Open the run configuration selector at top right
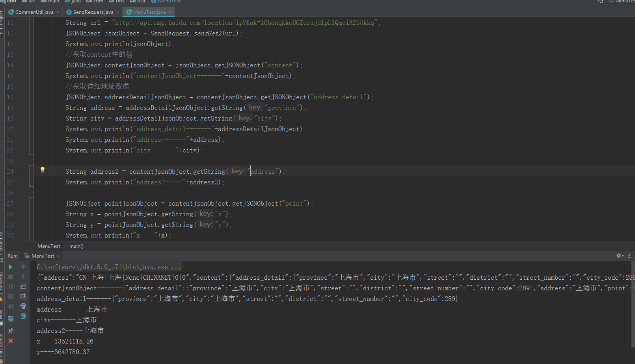Screen dimensions: 635x364 [621, 2]
